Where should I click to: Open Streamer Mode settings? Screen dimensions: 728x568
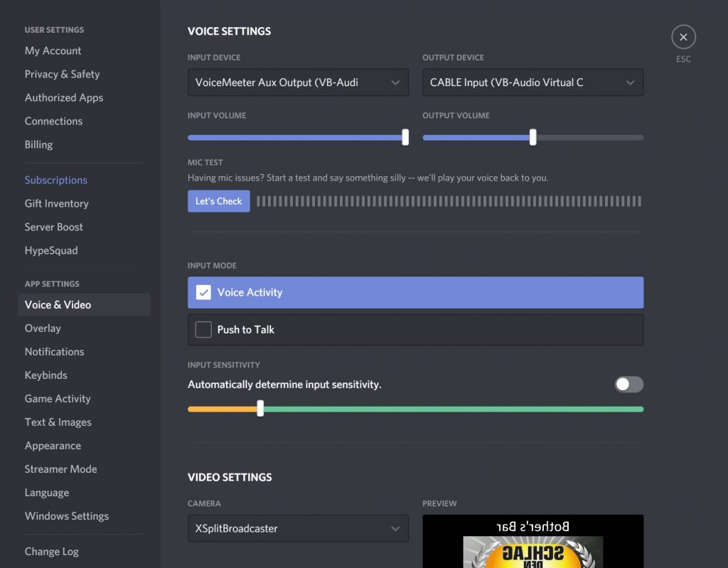pyautogui.click(x=61, y=469)
